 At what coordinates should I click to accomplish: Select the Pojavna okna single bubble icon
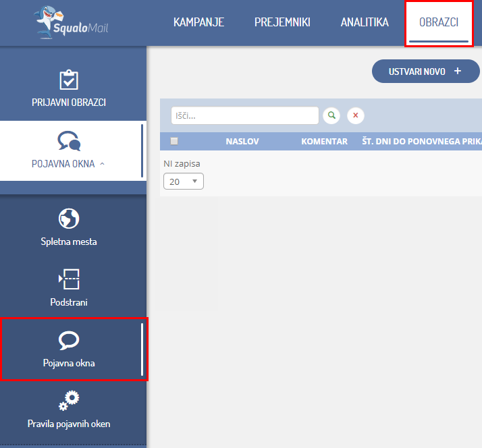69,340
